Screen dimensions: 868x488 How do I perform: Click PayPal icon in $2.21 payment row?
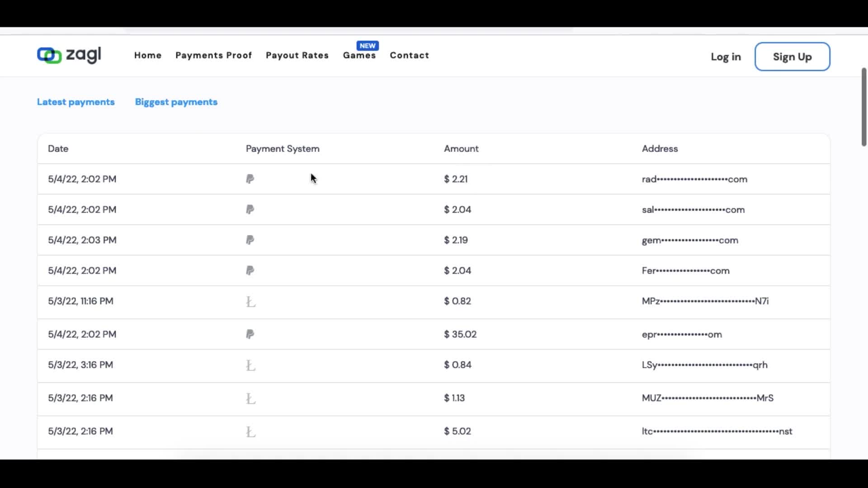250,179
